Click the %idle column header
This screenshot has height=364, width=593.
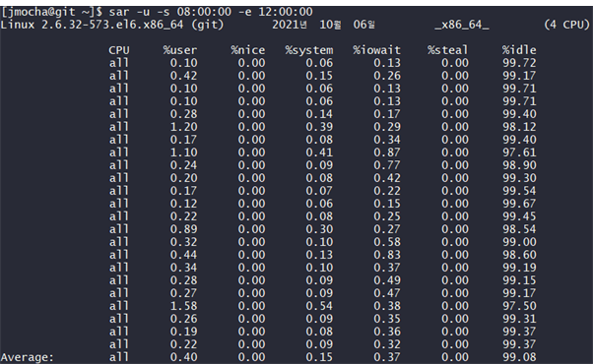click(519, 50)
